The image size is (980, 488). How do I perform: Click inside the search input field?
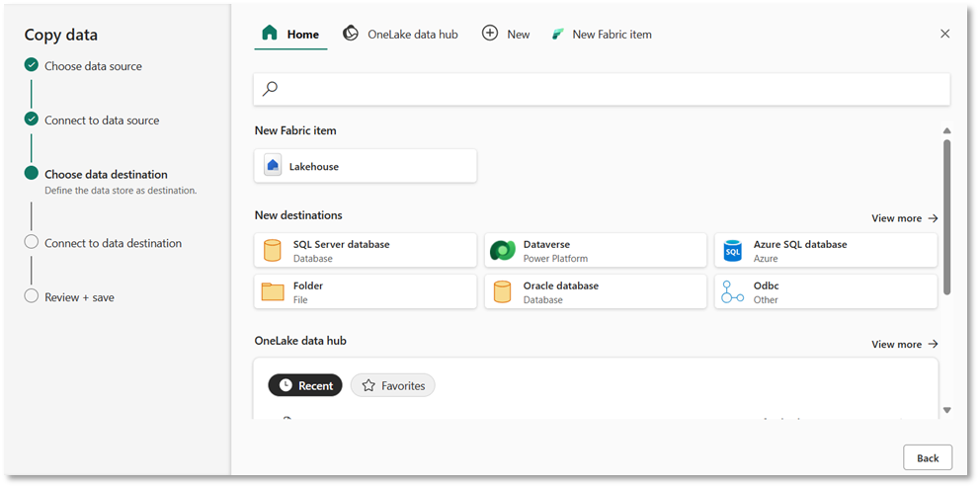coord(612,89)
